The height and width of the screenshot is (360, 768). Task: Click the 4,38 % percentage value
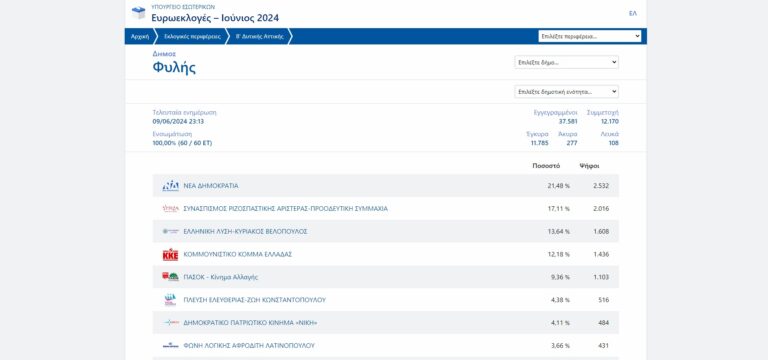pos(560,300)
